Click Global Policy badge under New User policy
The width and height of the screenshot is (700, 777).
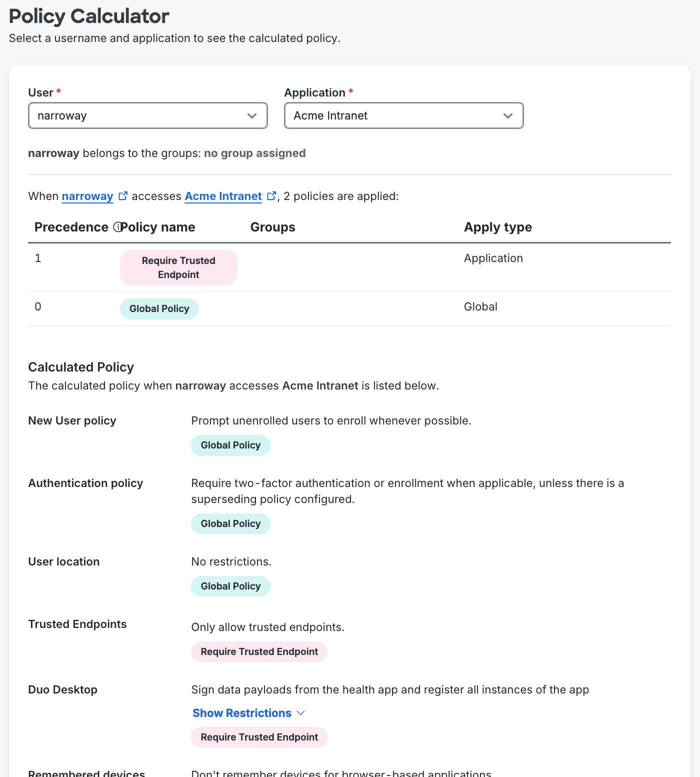click(x=230, y=445)
